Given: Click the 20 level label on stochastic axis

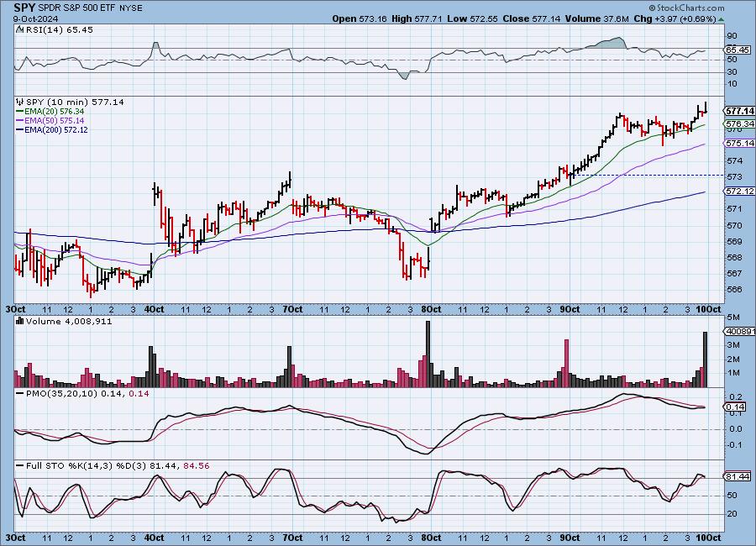Looking at the screenshot, I should click(732, 514).
